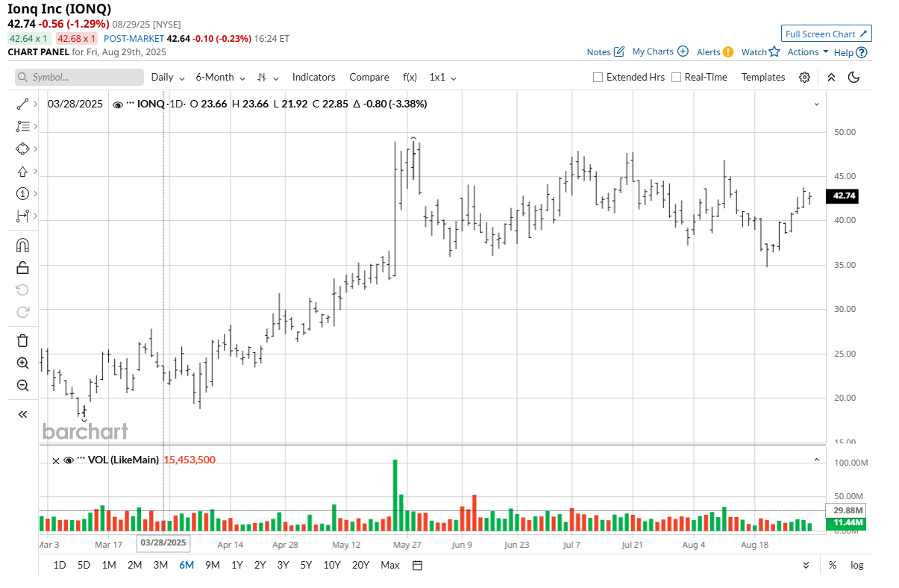Open the Daily frequency dropdown
This screenshot has height=588, width=899.
167,78
